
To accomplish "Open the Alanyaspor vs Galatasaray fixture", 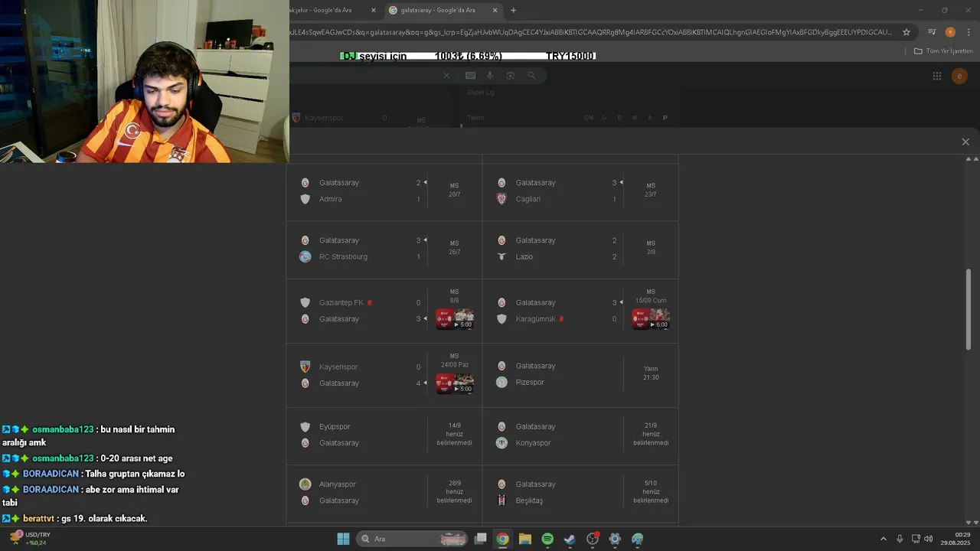I will (x=384, y=492).
